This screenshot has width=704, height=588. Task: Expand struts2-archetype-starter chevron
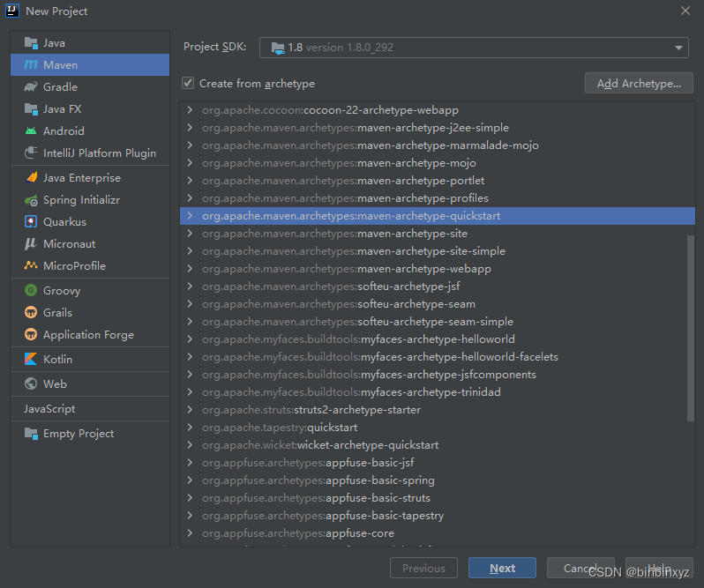(x=190, y=410)
